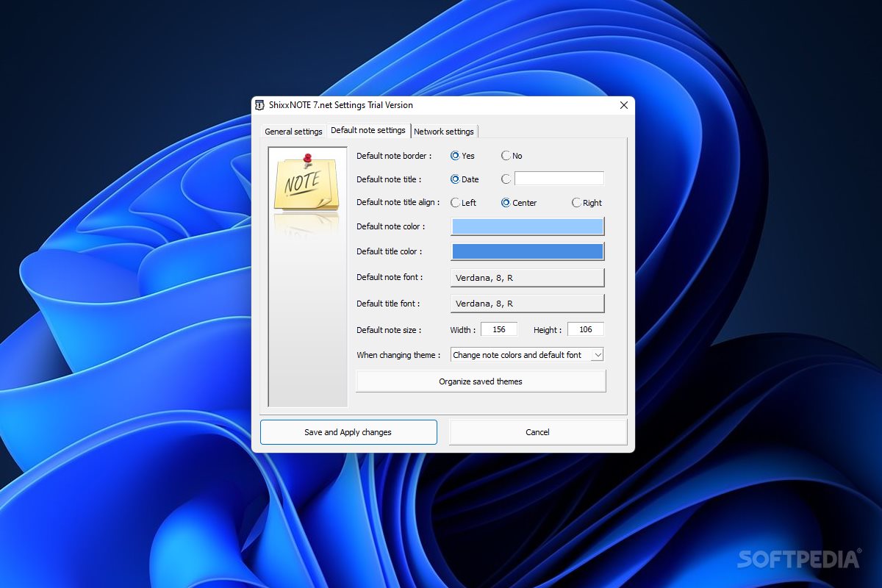The height and width of the screenshot is (588, 882).
Task: Click the Width input field
Action: [499, 329]
